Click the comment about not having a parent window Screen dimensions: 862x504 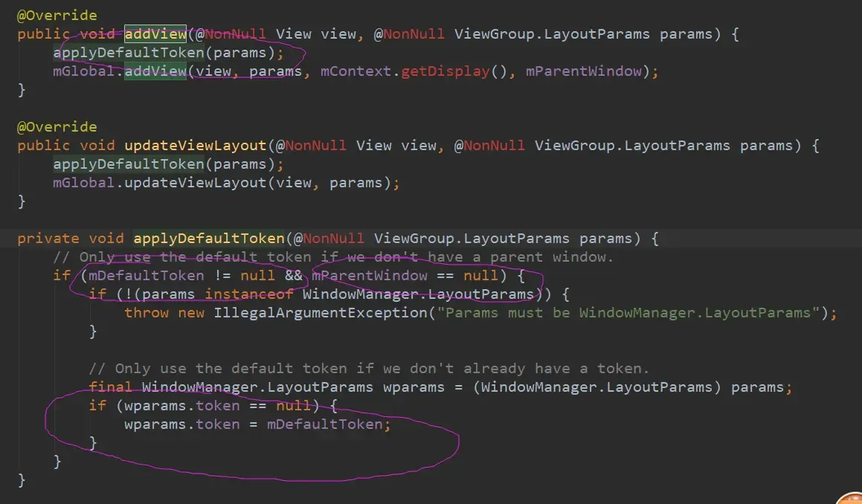point(333,257)
